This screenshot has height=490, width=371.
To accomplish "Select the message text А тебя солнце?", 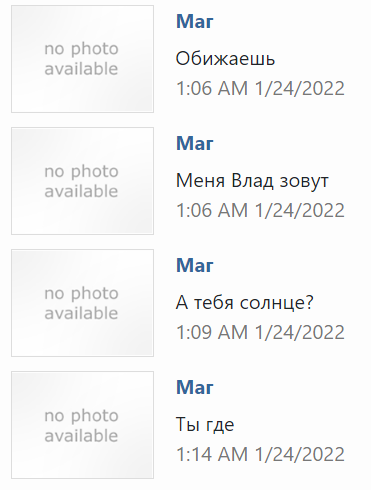I will (x=245, y=303).
